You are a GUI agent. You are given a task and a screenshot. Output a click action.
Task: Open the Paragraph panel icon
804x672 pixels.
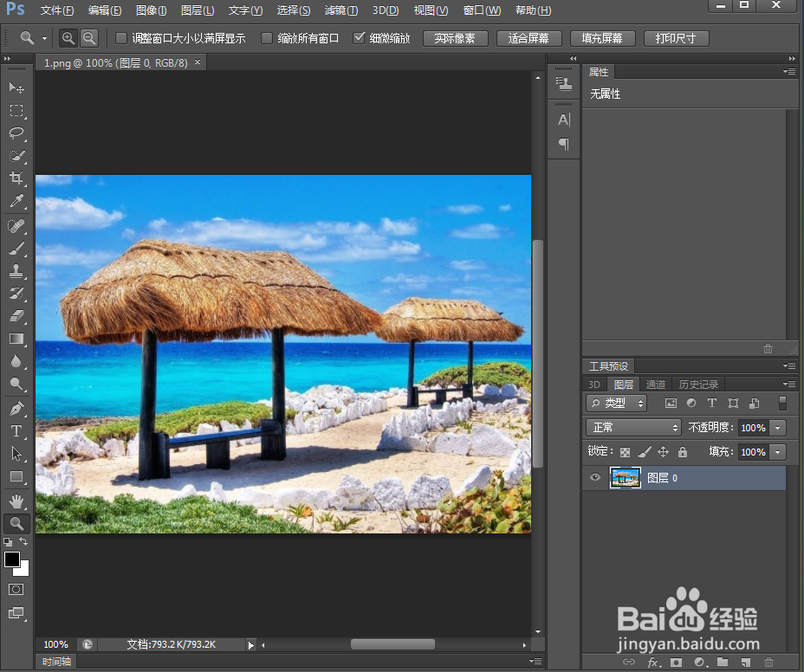click(x=563, y=144)
